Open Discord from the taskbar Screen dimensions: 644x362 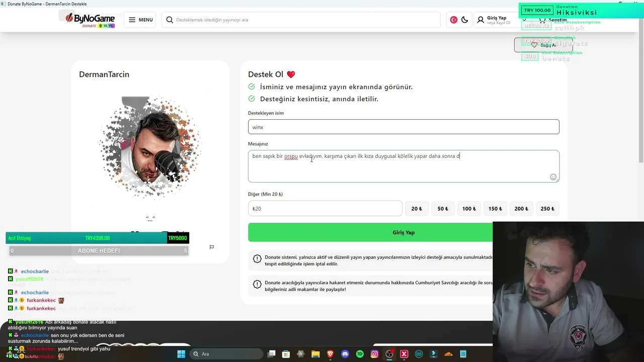(345, 354)
